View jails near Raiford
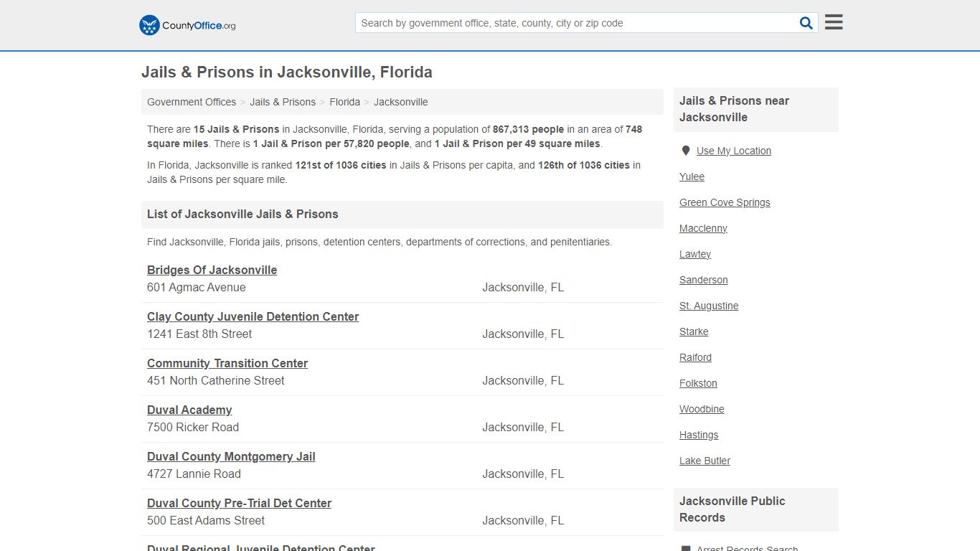 pyautogui.click(x=695, y=357)
